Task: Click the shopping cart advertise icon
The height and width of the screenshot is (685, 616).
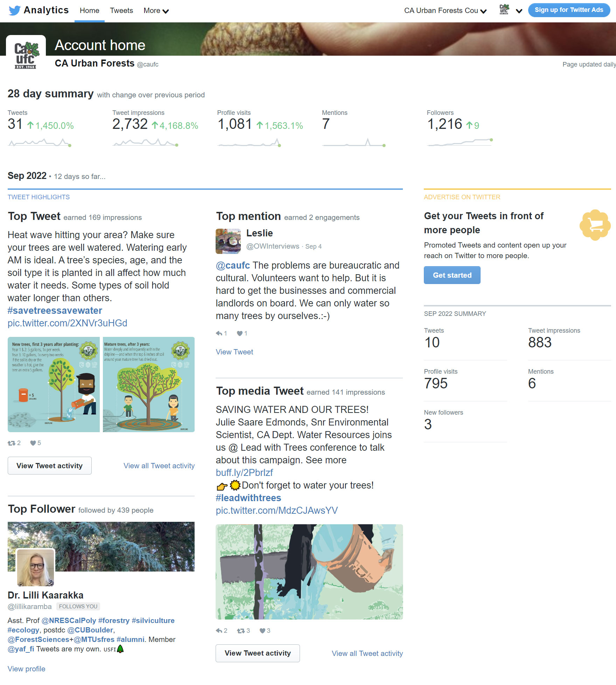Action: tap(595, 225)
